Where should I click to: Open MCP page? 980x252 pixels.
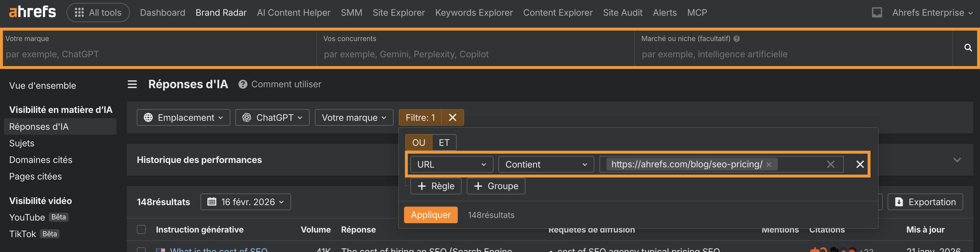697,13
